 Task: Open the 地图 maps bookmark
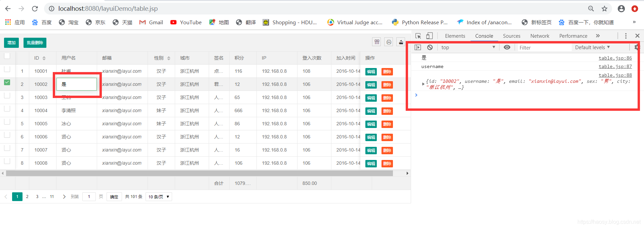219,22
